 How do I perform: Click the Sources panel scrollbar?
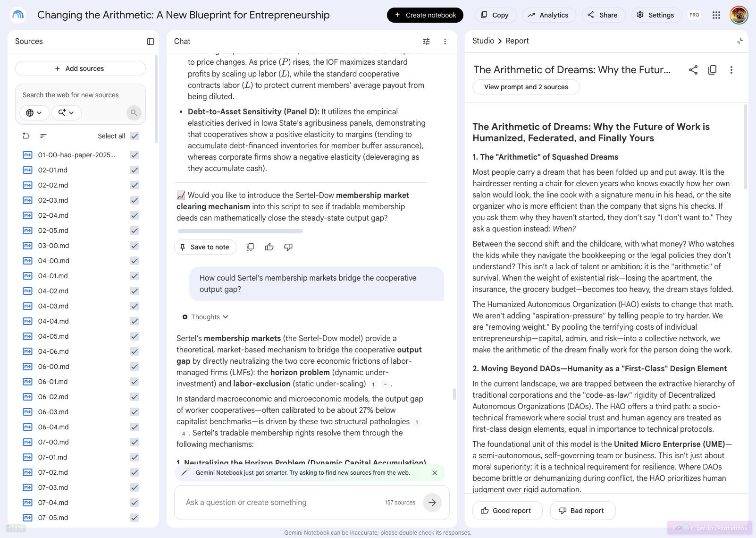(x=156, y=99)
